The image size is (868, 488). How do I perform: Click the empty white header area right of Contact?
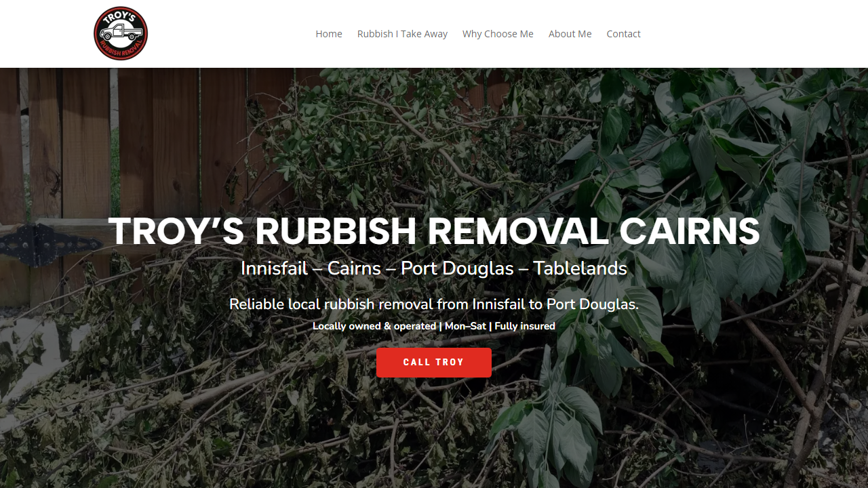tap(753, 34)
